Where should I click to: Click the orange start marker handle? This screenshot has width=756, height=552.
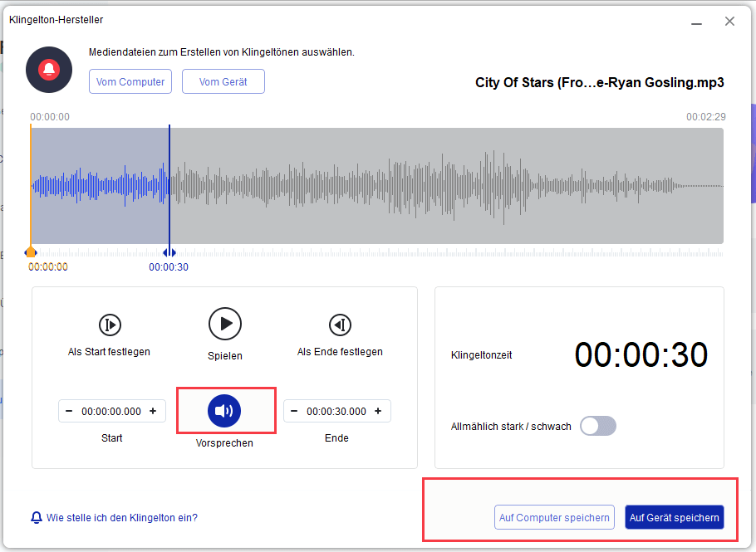[x=31, y=252]
